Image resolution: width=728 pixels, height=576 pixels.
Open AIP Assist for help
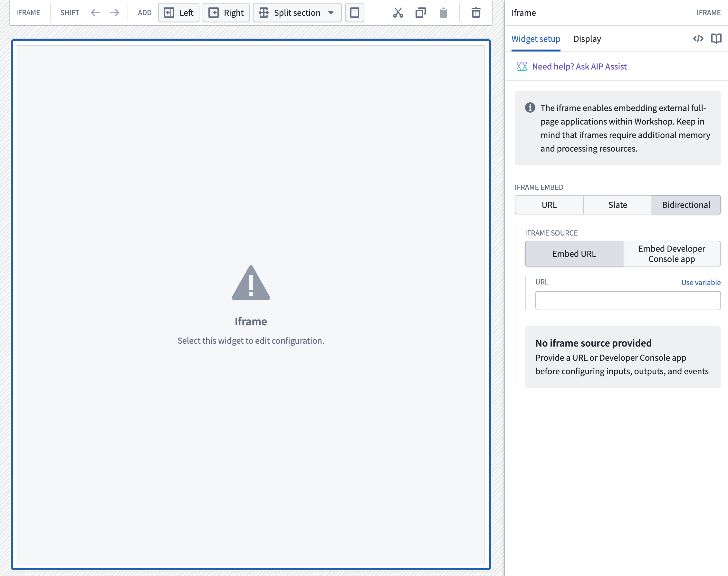coord(579,66)
